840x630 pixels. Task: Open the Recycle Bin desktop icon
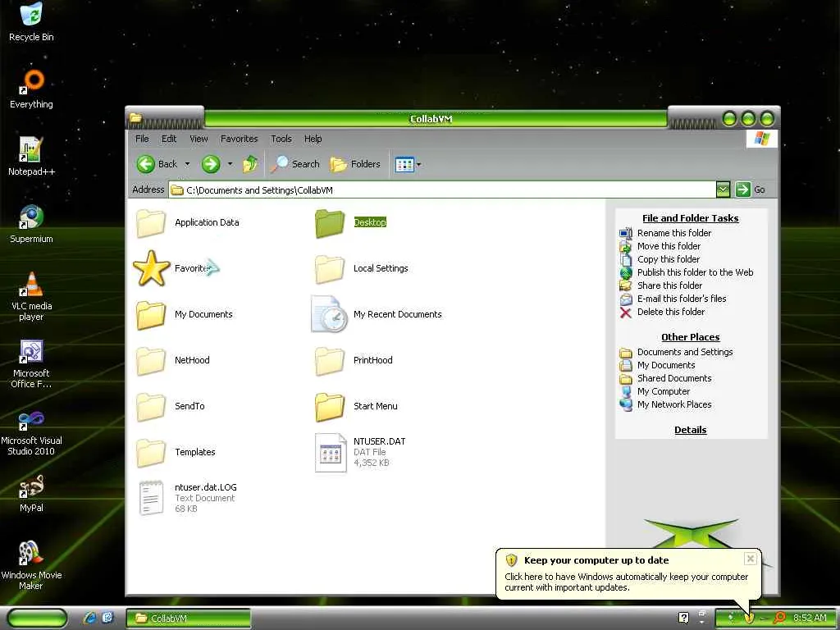(31, 21)
